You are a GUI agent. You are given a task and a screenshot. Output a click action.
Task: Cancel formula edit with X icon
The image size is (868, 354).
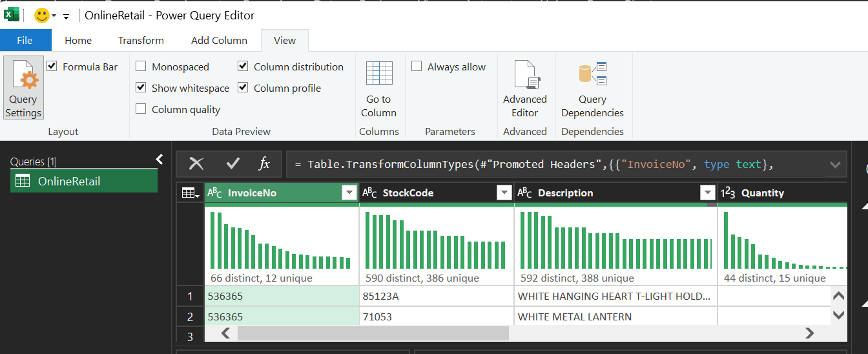click(196, 164)
